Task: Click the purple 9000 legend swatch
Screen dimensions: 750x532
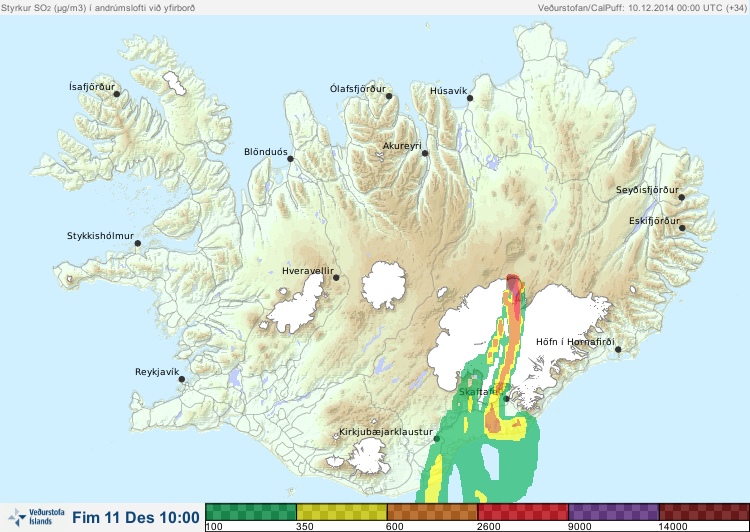Action: click(613, 512)
